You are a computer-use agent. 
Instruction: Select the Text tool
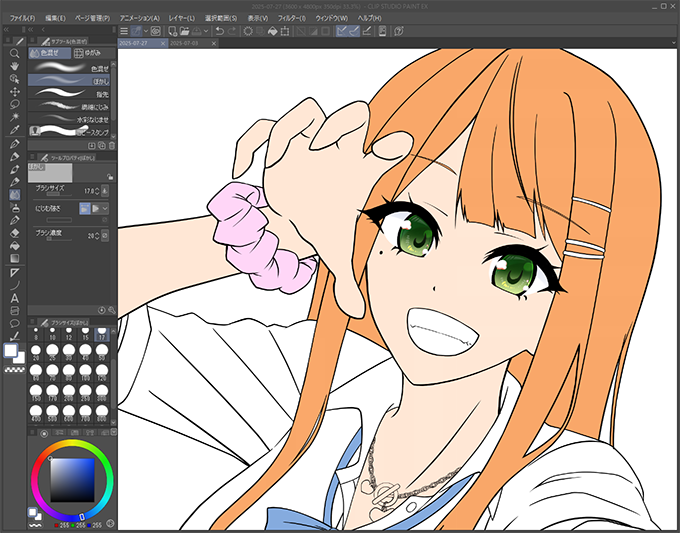click(x=14, y=298)
